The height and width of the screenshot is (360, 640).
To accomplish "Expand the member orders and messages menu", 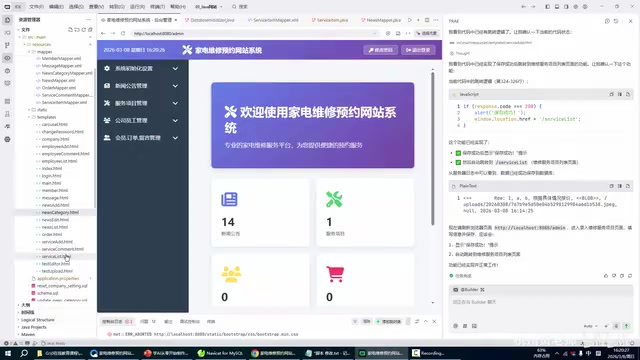I will point(142,138).
